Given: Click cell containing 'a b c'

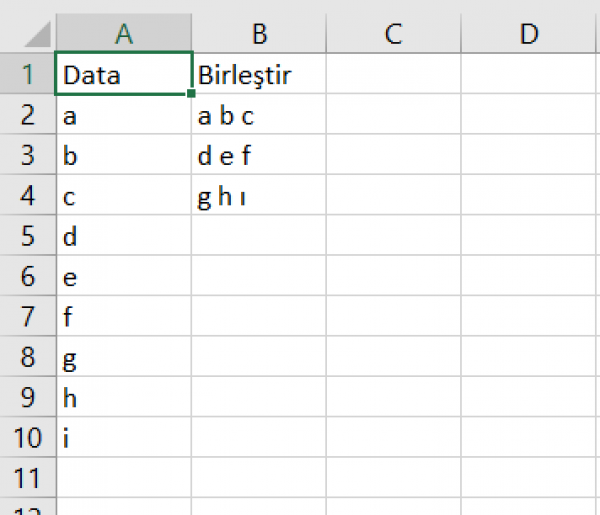Looking at the screenshot, I should point(259,114).
